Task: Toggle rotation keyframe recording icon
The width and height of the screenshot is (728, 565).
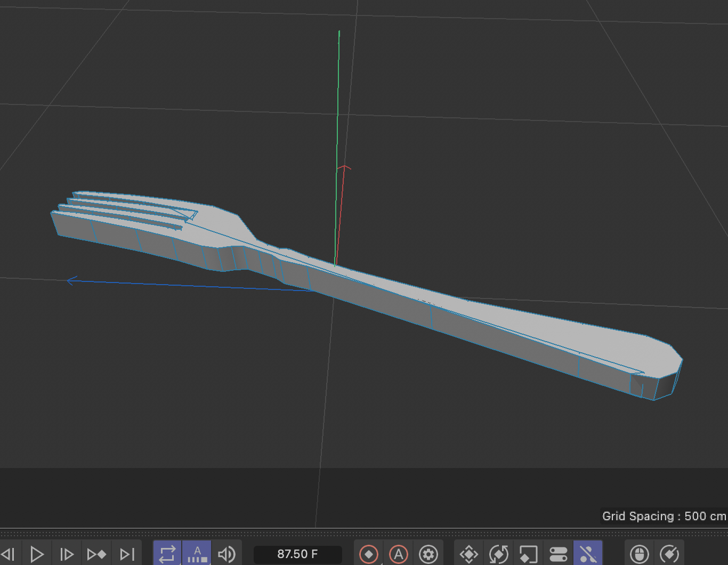Action: click(x=499, y=554)
